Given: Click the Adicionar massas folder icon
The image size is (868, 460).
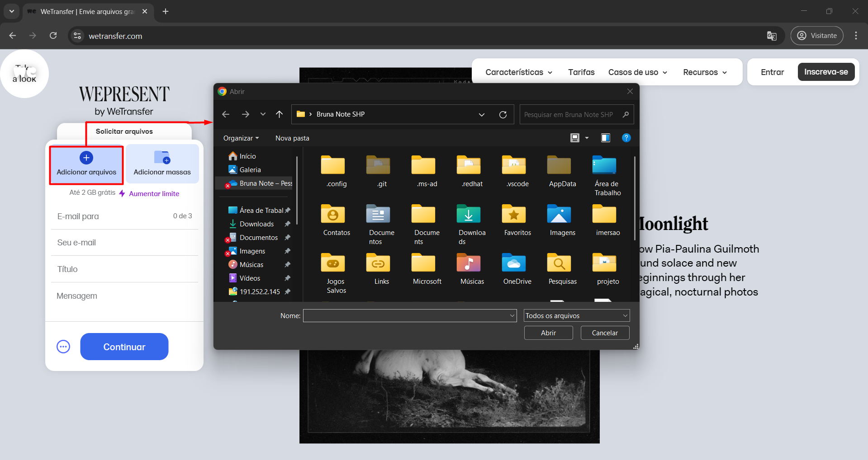Looking at the screenshot, I should tap(162, 158).
